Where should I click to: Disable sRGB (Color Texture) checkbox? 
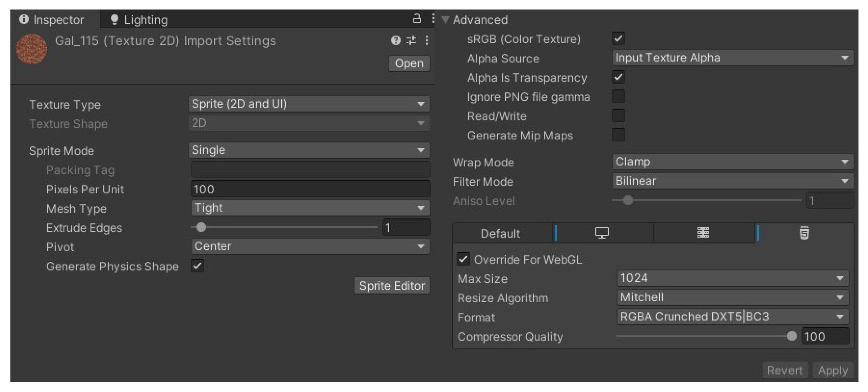point(618,39)
